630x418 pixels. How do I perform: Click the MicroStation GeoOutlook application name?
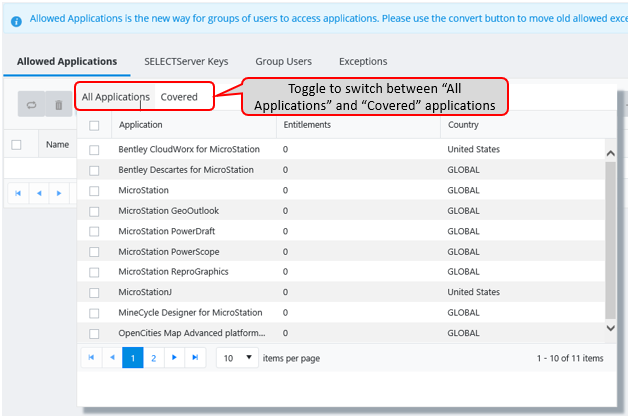click(x=169, y=211)
